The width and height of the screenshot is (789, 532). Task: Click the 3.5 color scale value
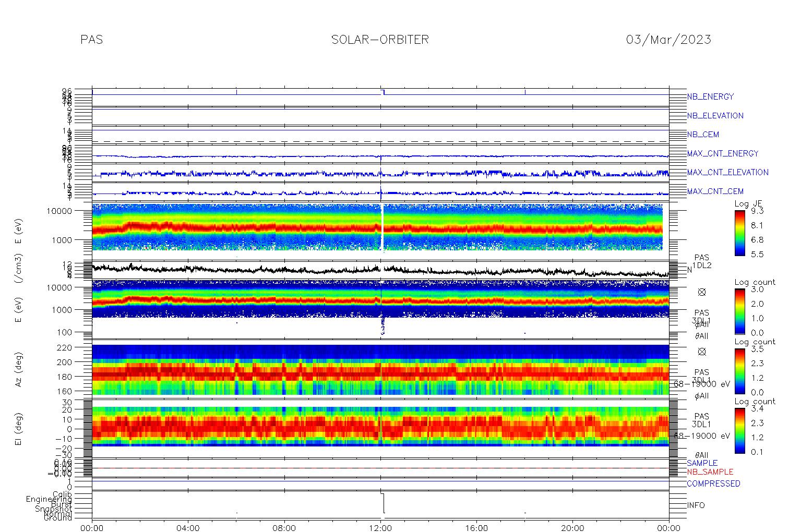757,349
